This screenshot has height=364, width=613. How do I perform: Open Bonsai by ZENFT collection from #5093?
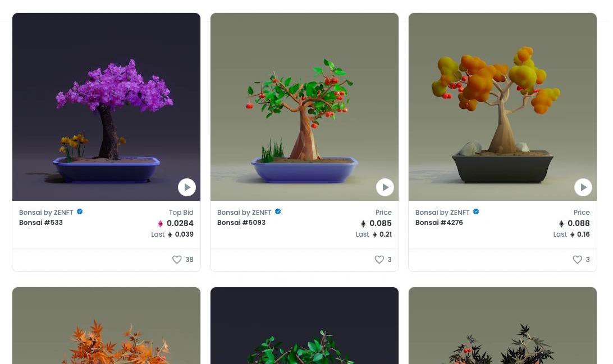coord(244,213)
